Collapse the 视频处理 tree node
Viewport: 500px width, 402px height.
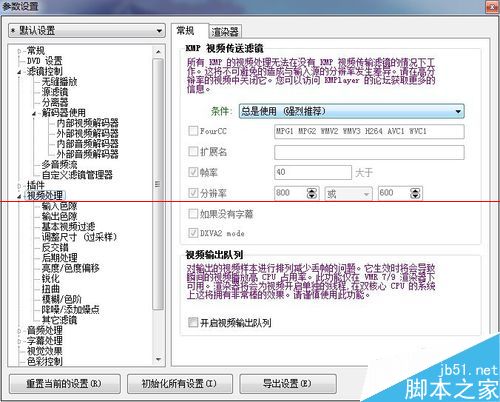coord(19,196)
